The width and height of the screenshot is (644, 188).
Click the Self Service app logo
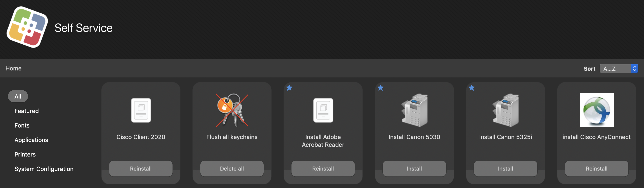point(27,27)
